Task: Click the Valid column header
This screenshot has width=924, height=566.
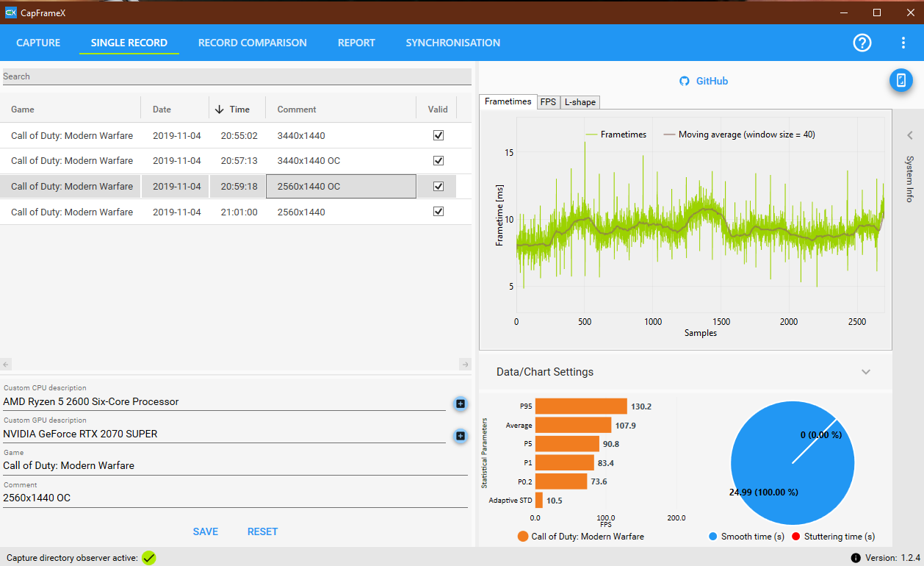Action: point(438,110)
